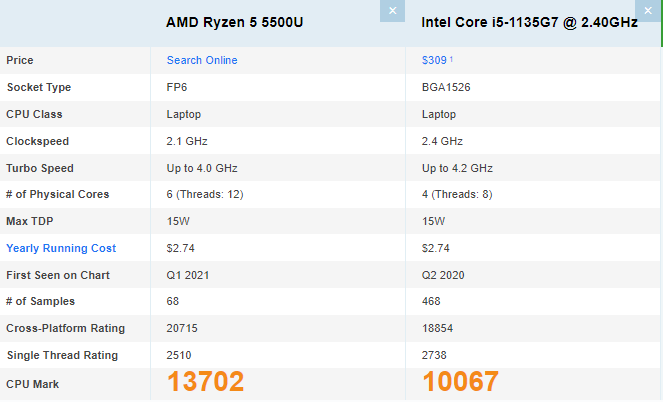Open the Yearly Running Cost link
This screenshot has height=402, width=663.
coord(61,248)
